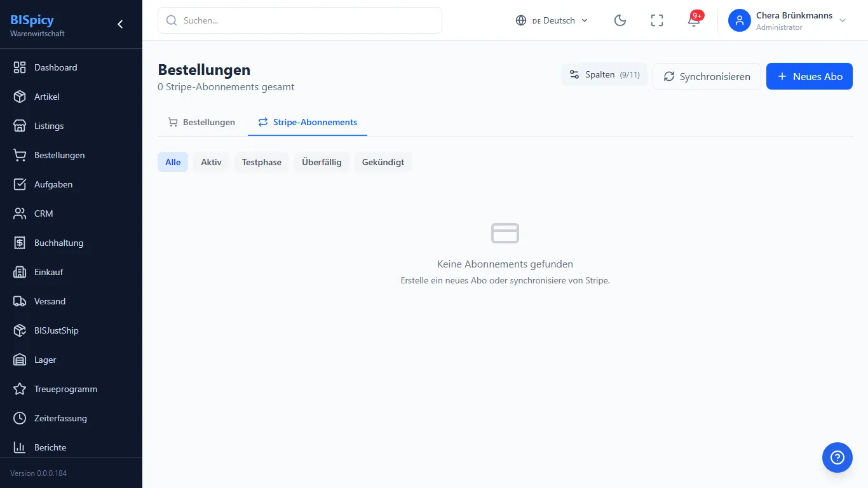Image resolution: width=868 pixels, height=488 pixels.
Task: Click the Version 0.0.0.184 label
Action: pyautogui.click(x=38, y=473)
